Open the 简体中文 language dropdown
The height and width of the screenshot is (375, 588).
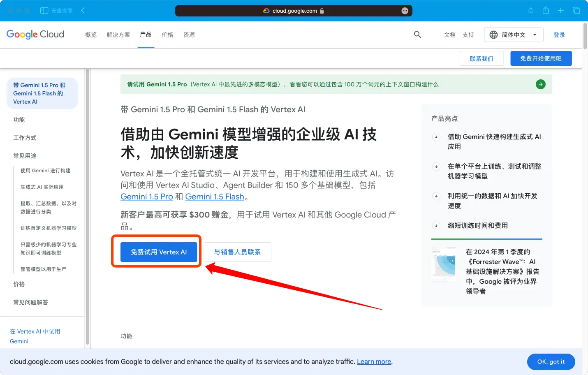coord(514,35)
